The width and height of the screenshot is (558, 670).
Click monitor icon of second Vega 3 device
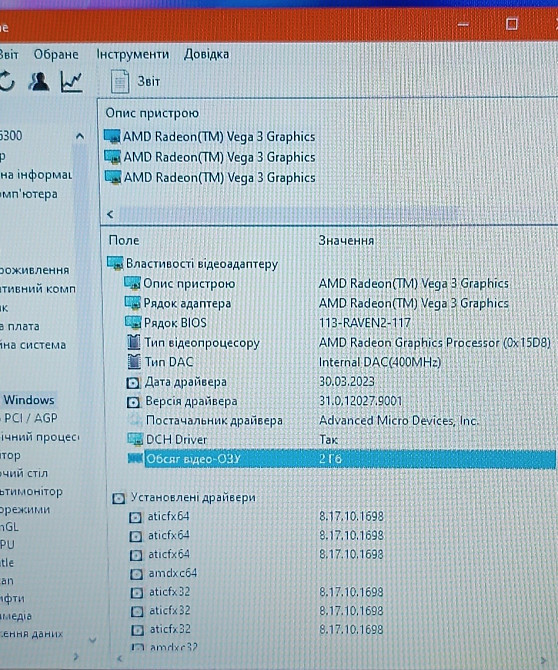pos(113,157)
